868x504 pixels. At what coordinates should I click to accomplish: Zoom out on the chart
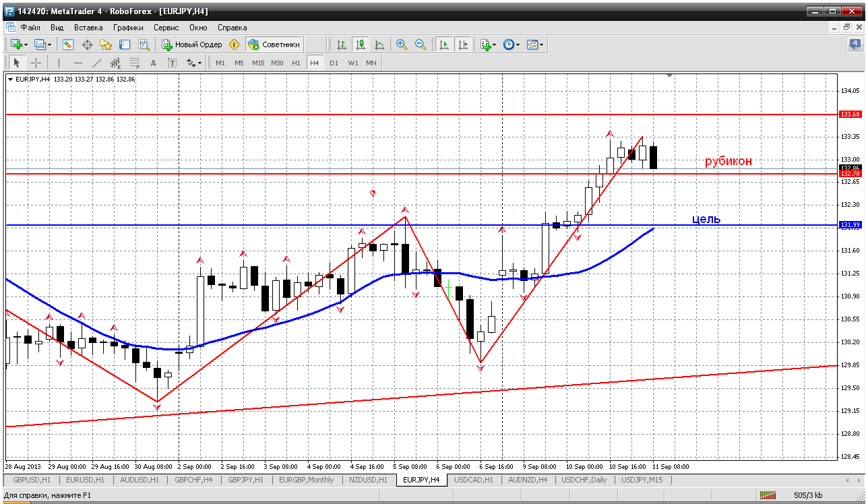(x=421, y=44)
